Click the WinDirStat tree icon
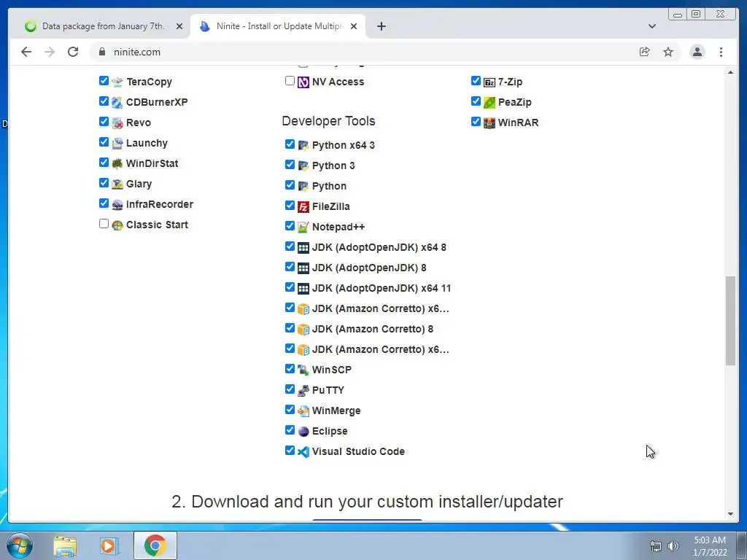Screen dimensions: 747x560 point(117,164)
